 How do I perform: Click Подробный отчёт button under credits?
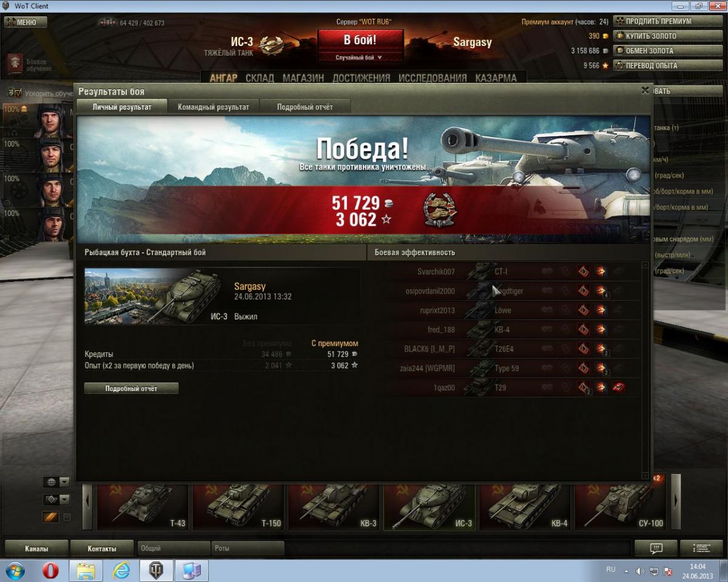[x=131, y=388]
